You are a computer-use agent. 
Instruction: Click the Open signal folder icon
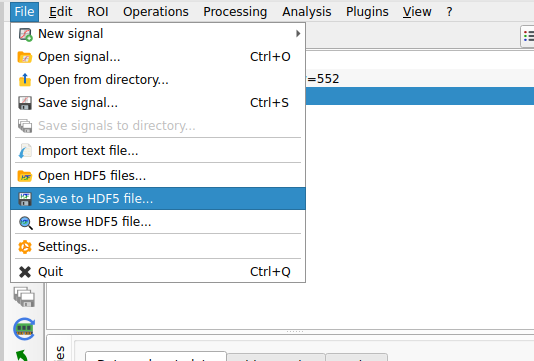(x=25, y=57)
